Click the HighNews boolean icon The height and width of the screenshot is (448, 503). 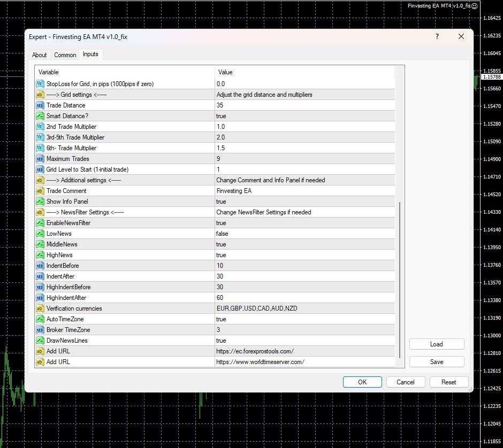click(40, 255)
